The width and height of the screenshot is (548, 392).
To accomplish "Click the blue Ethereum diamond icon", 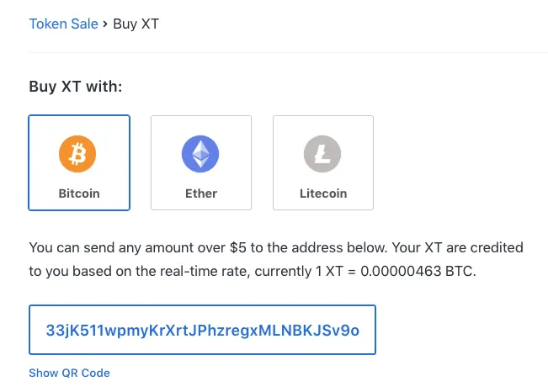I will tap(200, 154).
